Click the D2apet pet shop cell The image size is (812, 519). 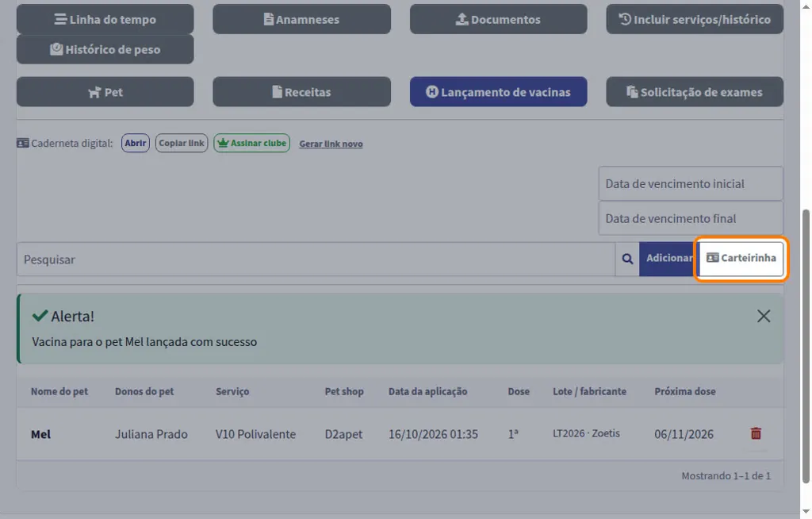pyautogui.click(x=344, y=435)
